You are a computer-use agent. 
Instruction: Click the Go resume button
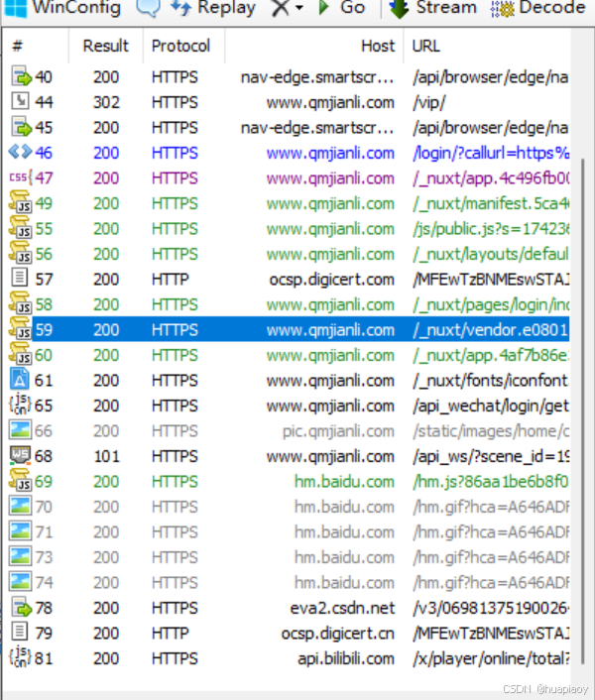coord(343,8)
